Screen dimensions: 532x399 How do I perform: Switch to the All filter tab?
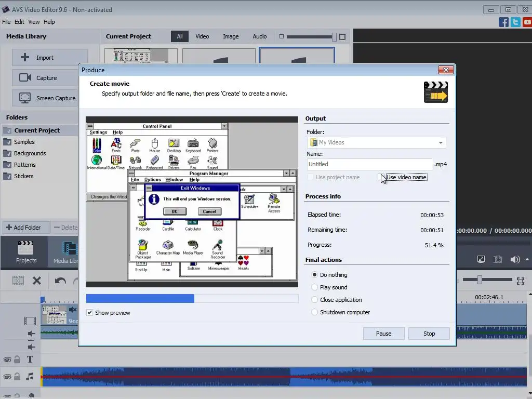point(179,36)
